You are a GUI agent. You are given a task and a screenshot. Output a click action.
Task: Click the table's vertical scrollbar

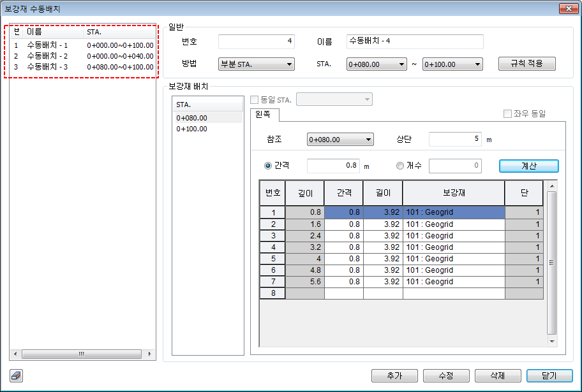[552, 263]
